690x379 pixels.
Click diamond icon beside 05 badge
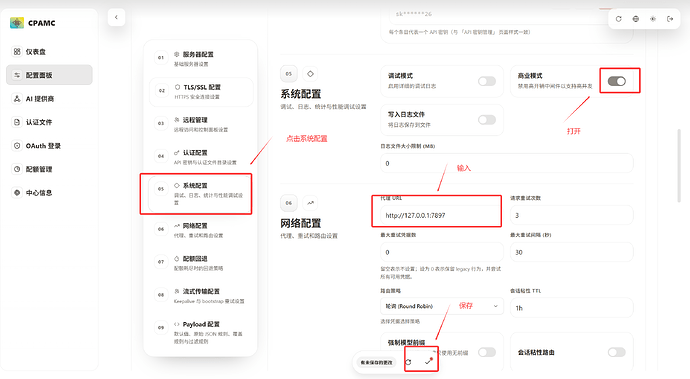click(x=310, y=74)
